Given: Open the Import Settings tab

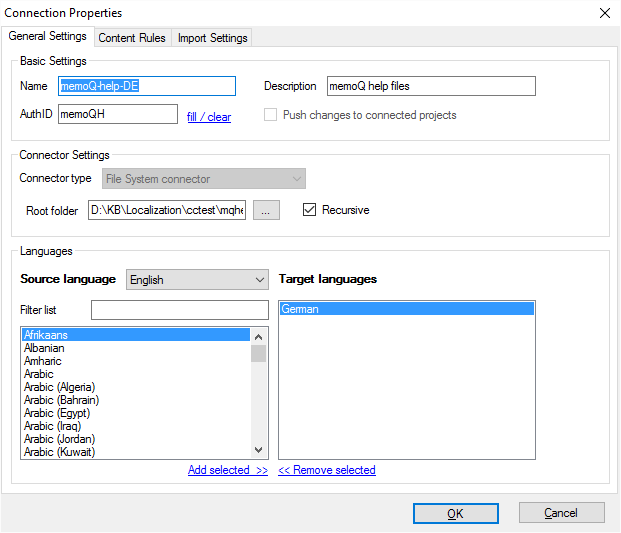Looking at the screenshot, I should [212, 38].
